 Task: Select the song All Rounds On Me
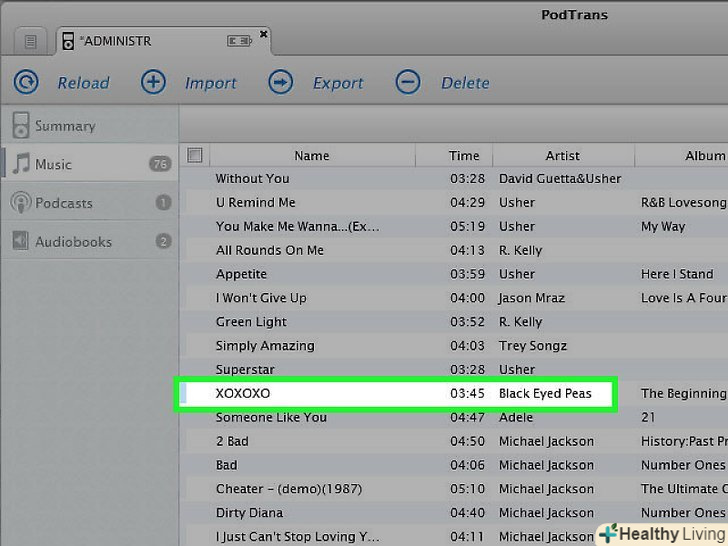454,250
